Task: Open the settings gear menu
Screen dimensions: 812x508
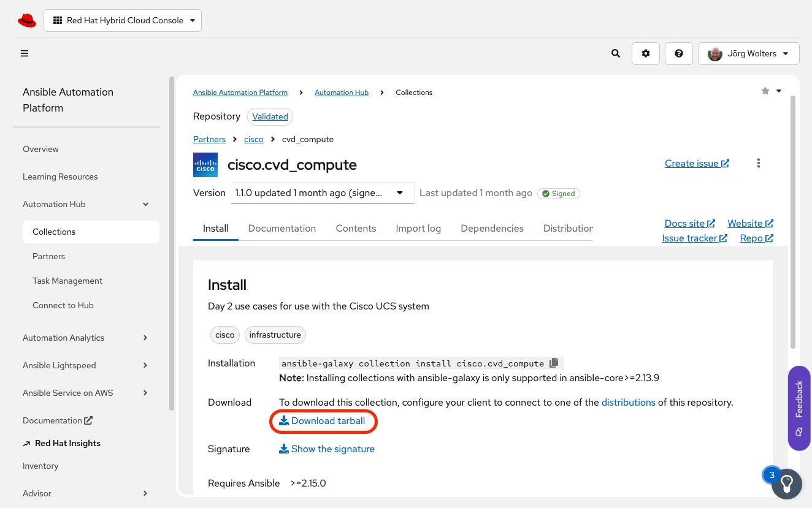Action: click(x=646, y=53)
